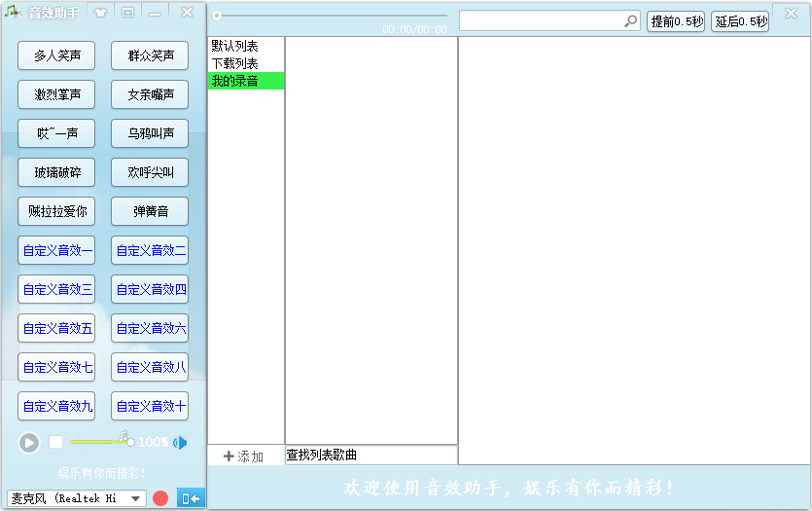Image resolution: width=812 pixels, height=511 pixels.
Task: Click the play button at bottom left
Action: pyautogui.click(x=29, y=443)
